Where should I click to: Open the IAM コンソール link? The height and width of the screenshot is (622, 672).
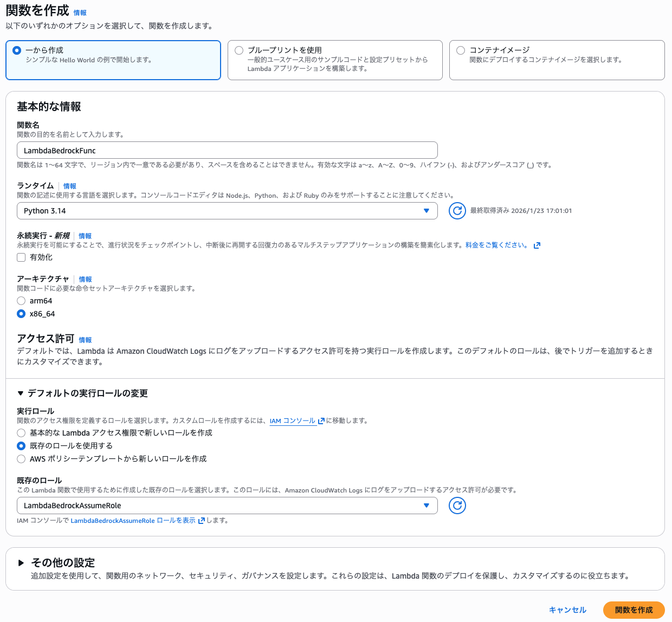click(292, 420)
